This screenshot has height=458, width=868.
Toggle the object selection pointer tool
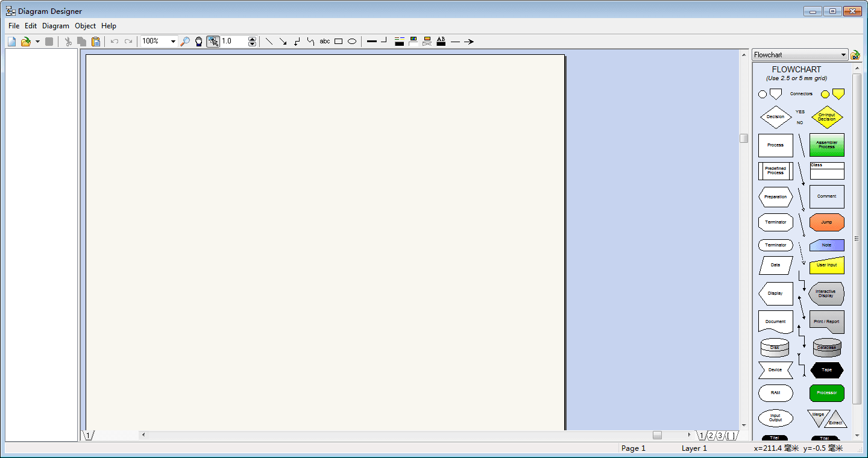point(213,42)
